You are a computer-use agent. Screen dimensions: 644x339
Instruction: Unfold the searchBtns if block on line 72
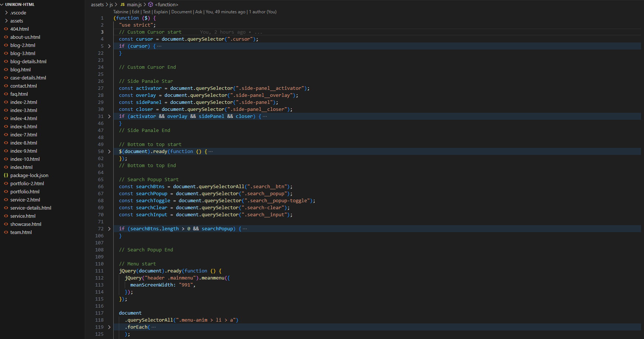pyautogui.click(x=109, y=229)
